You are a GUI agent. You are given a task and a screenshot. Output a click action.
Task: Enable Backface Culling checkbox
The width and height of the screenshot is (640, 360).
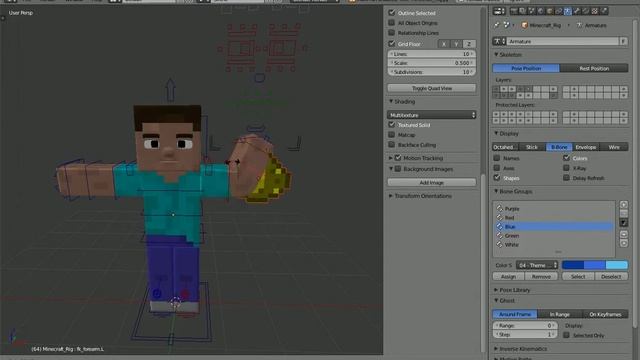coord(391,144)
